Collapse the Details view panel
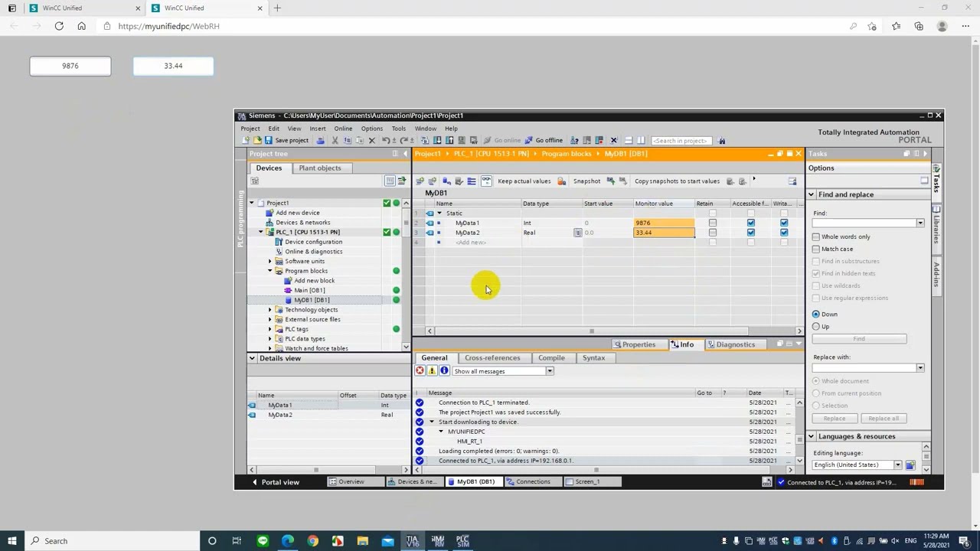980x551 pixels. (x=252, y=358)
